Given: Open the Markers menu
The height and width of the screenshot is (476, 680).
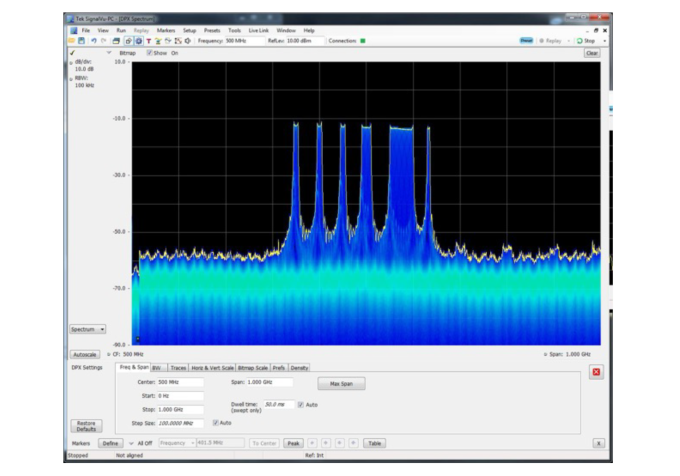Looking at the screenshot, I should pos(166,31).
